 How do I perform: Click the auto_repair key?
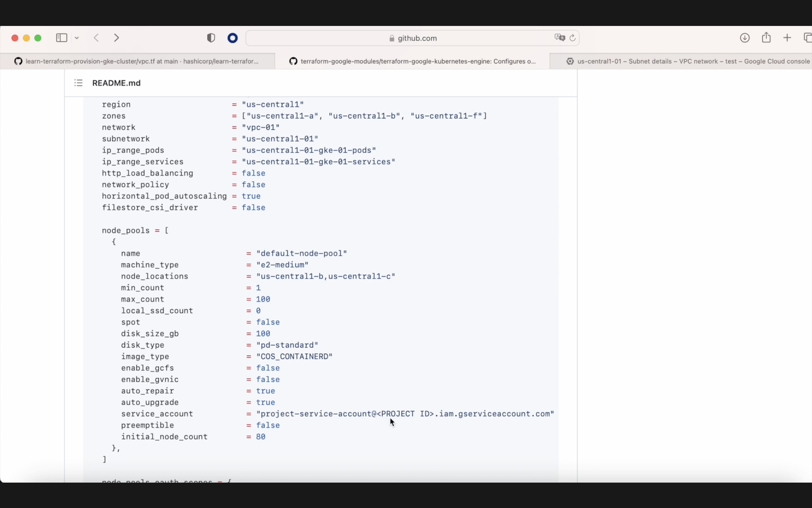[x=147, y=391]
